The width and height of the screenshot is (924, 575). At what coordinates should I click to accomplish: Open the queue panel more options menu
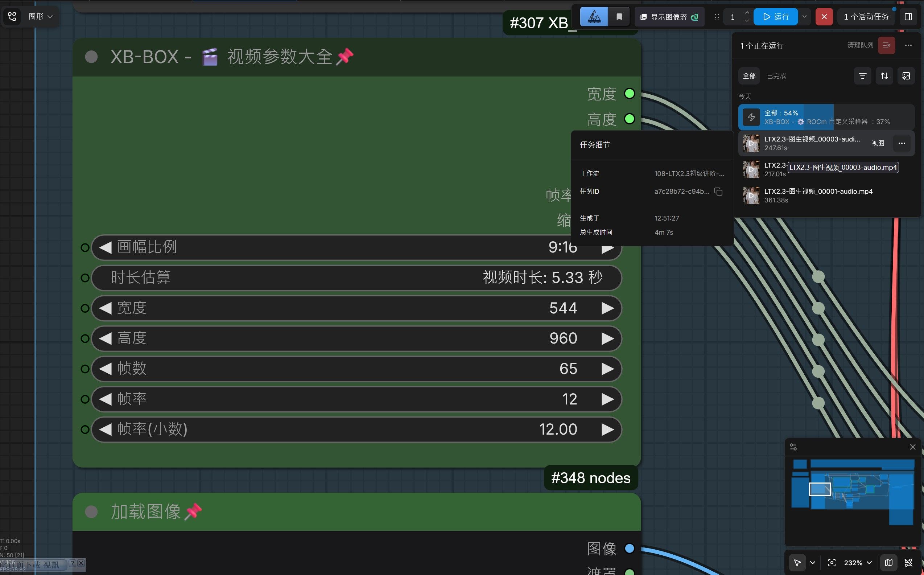908,45
